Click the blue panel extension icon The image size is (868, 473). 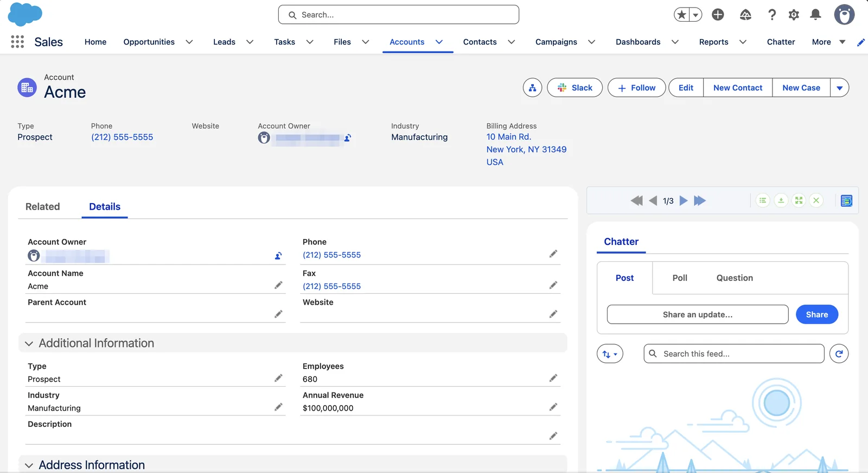click(x=846, y=200)
